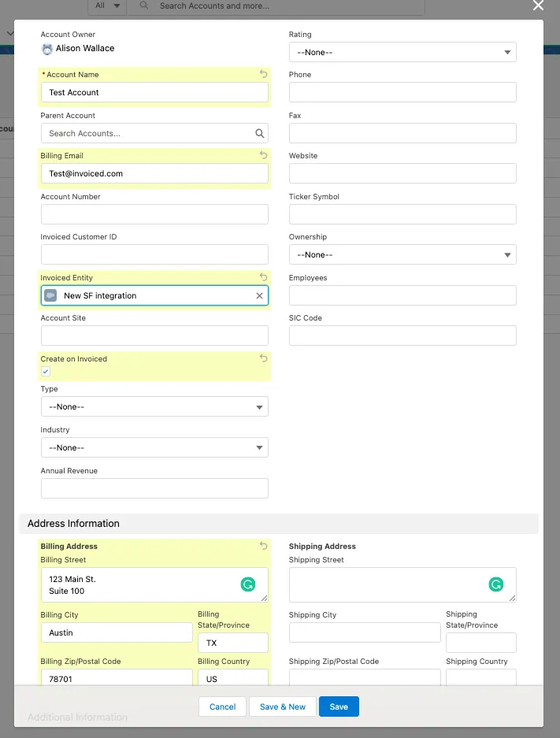Viewport: 560px width, 738px height.
Task: Click Billing State/Province field with TX
Action: (233, 643)
